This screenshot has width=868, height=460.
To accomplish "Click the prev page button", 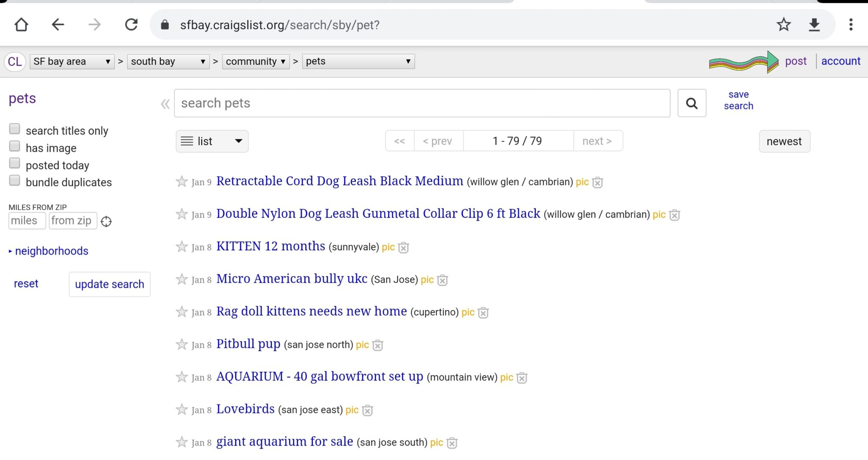I will point(438,141).
